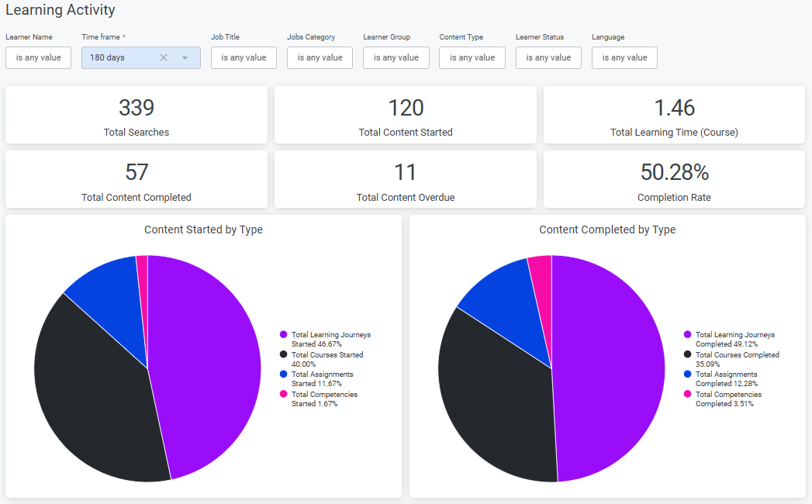Open the Content Type filter
This screenshot has height=504, width=812.
472,57
